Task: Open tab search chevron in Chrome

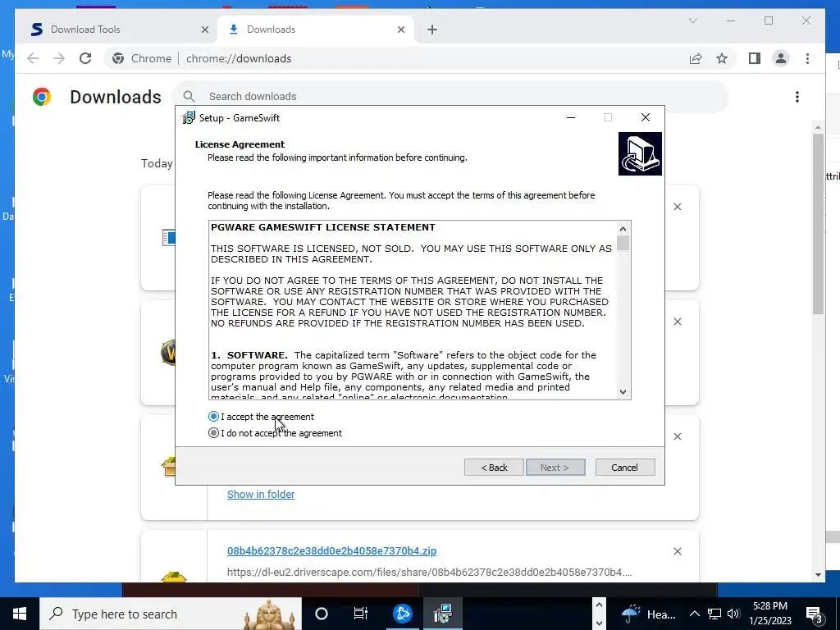Action: click(692, 21)
